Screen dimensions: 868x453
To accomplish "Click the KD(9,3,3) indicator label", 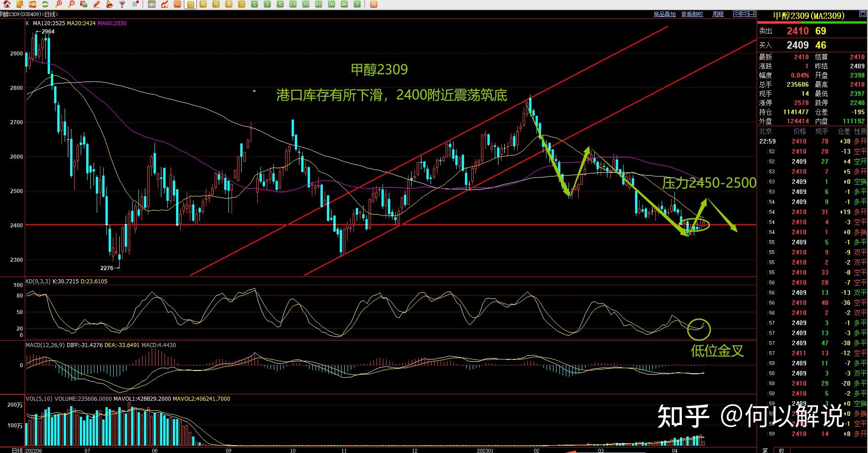I will (x=38, y=281).
